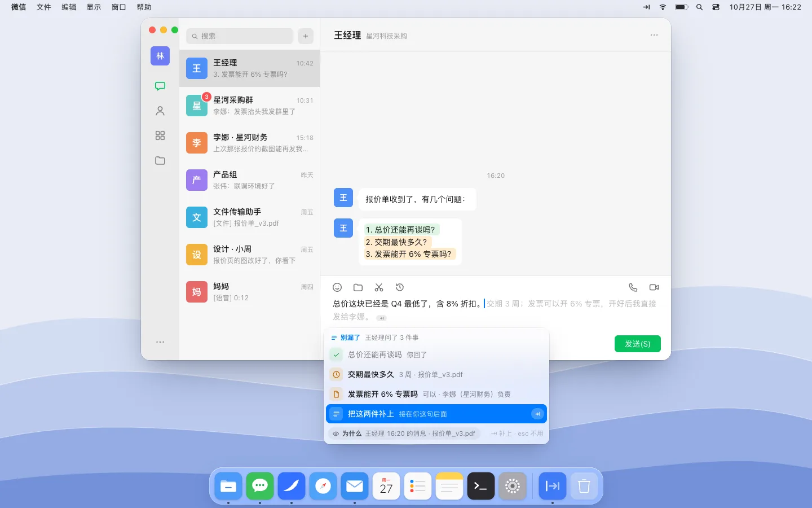This screenshot has width=812, height=508.
Task: Open the chats tab in the sidebar
Action: pos(160,86)
